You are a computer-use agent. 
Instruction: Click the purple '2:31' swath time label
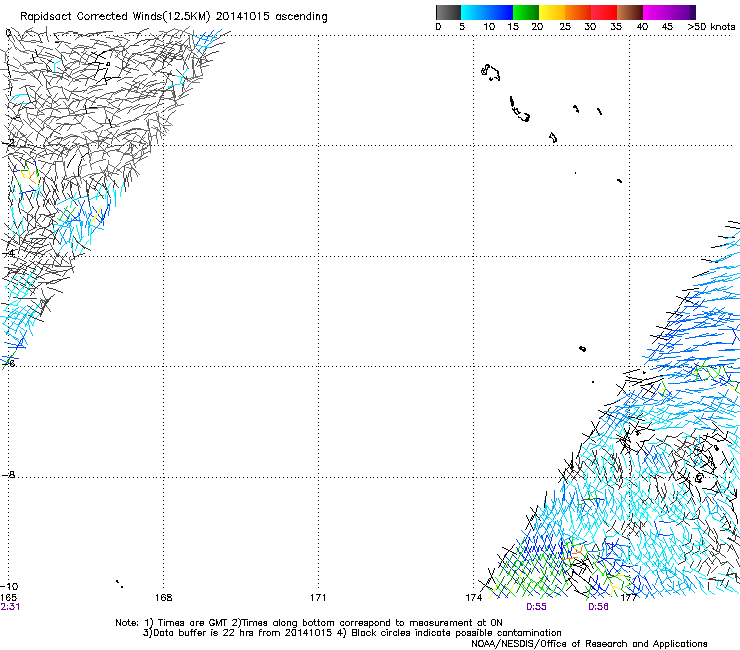[10, 607]
